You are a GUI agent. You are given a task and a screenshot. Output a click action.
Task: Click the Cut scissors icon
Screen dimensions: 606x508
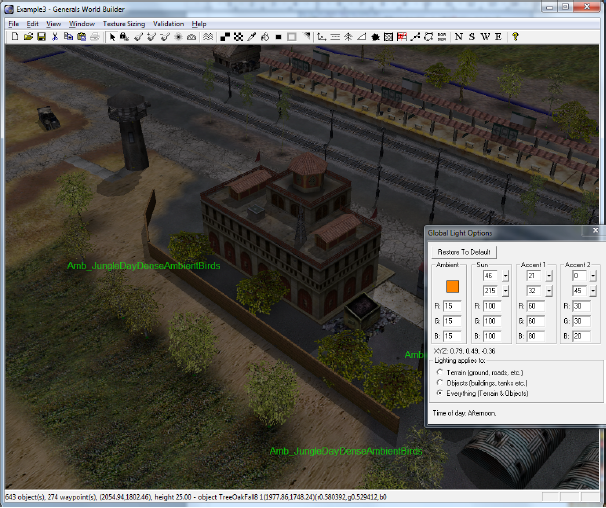[x=55, y=36]
